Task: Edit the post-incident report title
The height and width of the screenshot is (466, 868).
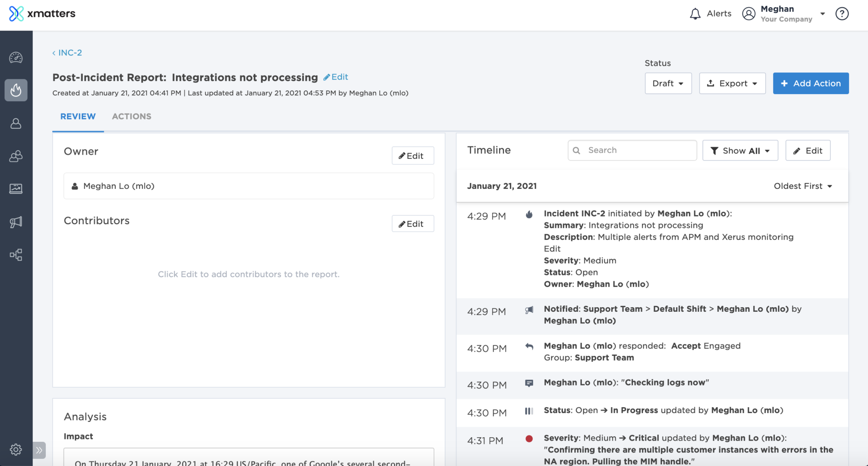Action: click(x=336, y=77)
